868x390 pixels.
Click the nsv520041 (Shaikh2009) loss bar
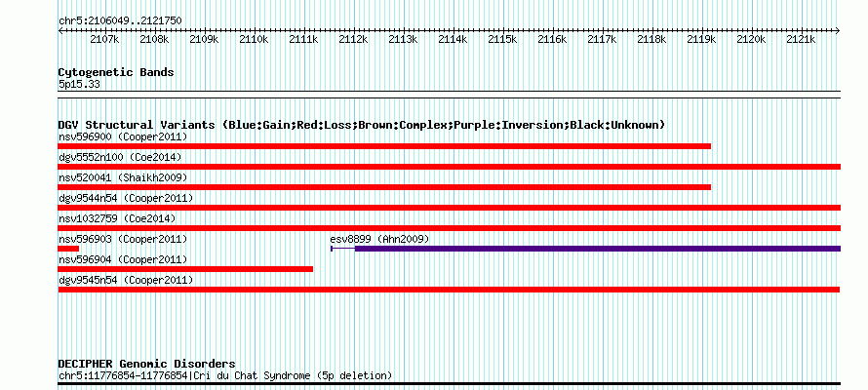click(384, 187)
